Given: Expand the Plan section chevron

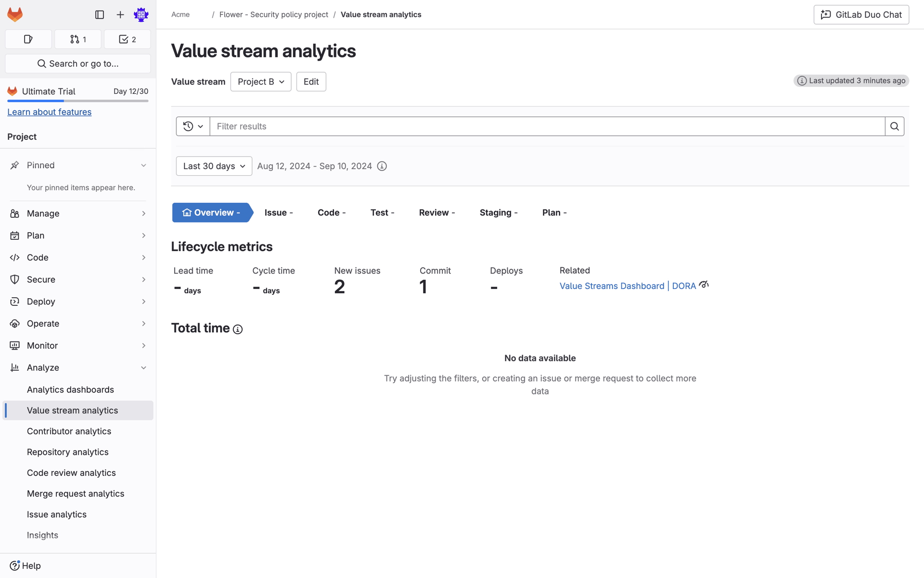Looking at the screenshot, I should [x=143, y=236].
